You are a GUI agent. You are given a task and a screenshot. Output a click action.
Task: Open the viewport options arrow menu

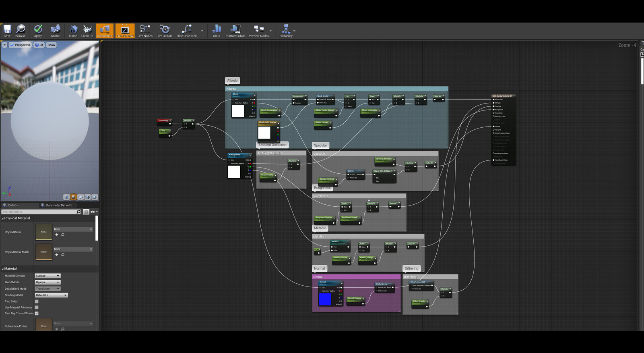4,45
